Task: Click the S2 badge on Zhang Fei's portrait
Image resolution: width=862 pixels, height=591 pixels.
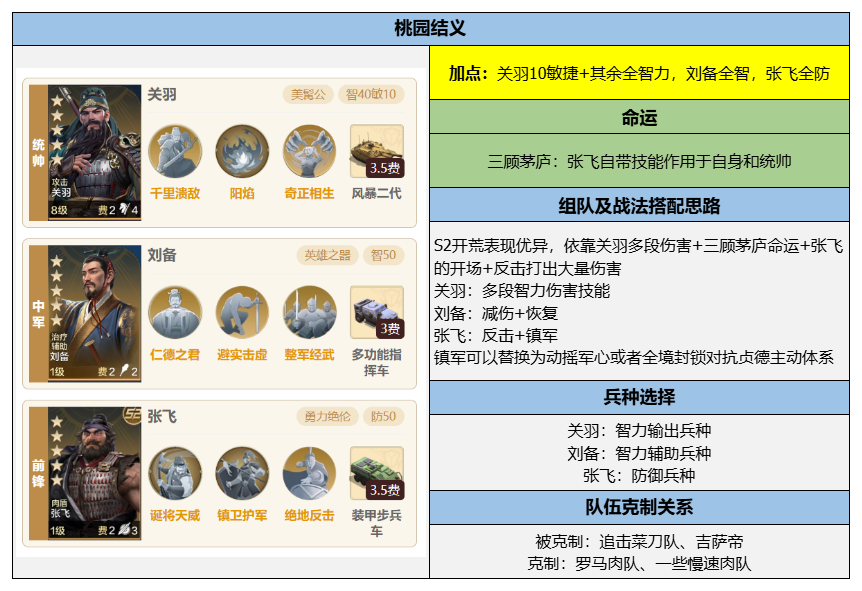Action: (x=132, y=415)
